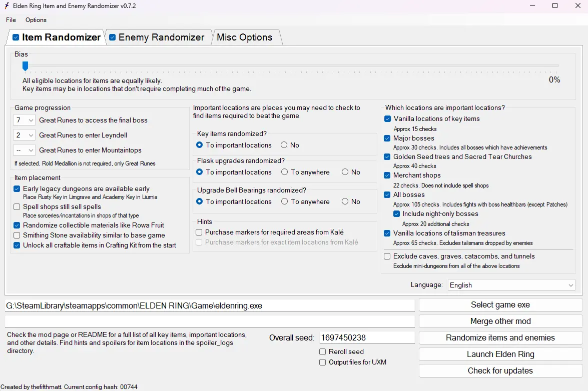Image resolution: width=588 pixels, height=391 pixels.
Task: Expand the Great Runes for final boss dropdown
Action: click(24, 120)
